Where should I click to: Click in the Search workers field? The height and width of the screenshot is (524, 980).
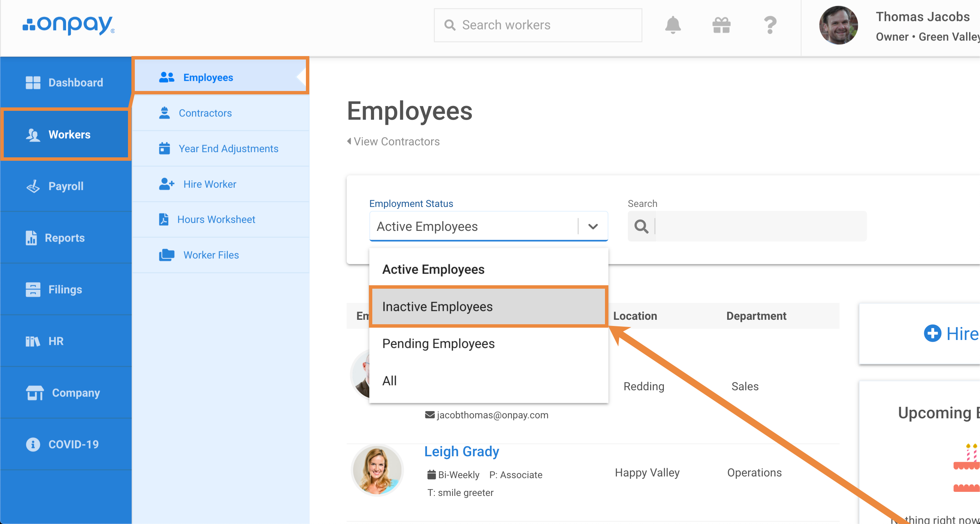(x=538, y=25)
